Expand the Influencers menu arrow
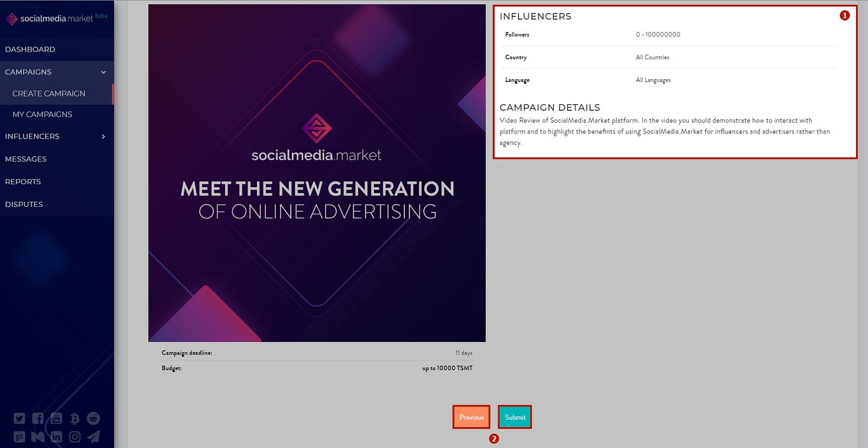868x448 pixels. pyautogui.click(x=104, y=136)
